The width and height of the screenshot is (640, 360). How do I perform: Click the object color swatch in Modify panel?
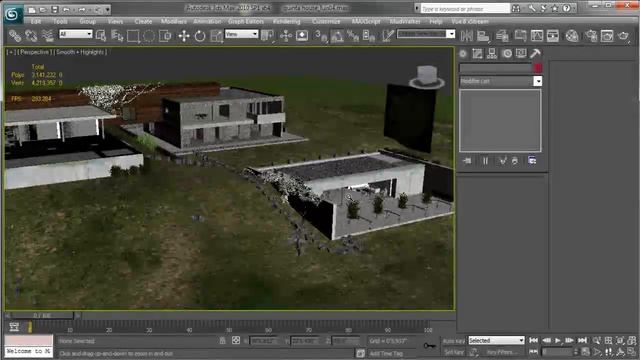click(x=538, y=68)
